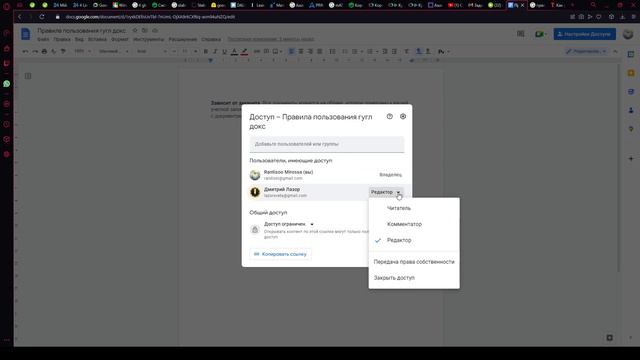Click the owner avatar in access list

[255, 175]
